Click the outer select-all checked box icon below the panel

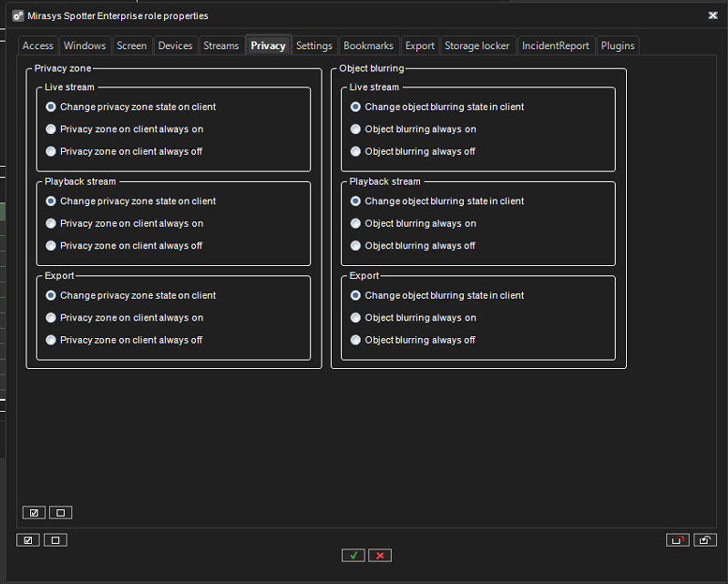(28, 540)
